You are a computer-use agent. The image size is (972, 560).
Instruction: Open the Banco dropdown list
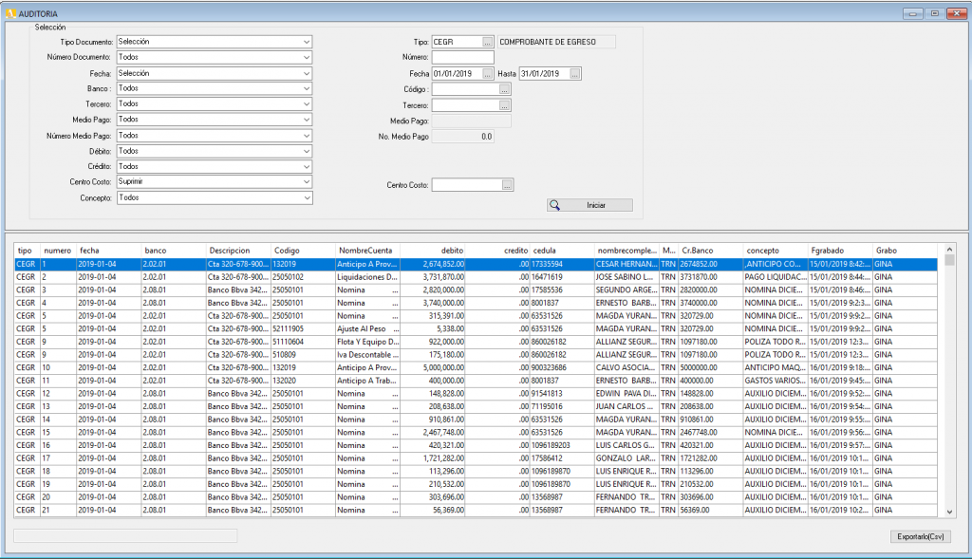pos(307,88)
